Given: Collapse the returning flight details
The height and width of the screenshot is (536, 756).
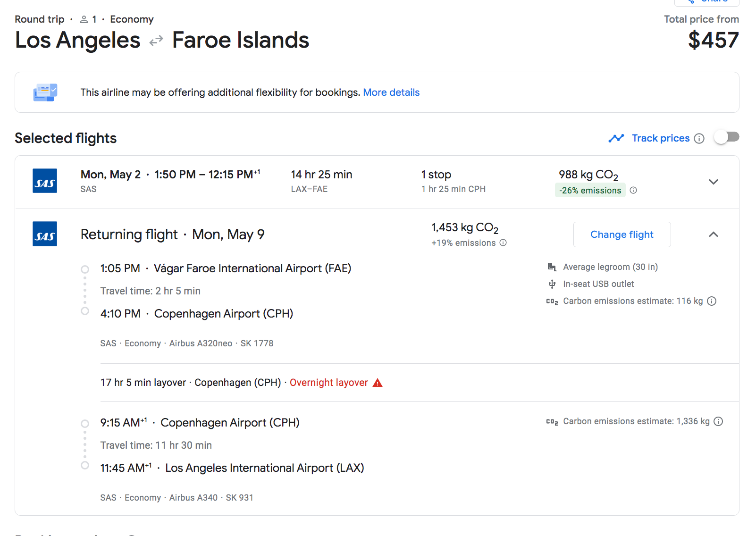Looking at the screenshot, I should (x=714, y=234).
